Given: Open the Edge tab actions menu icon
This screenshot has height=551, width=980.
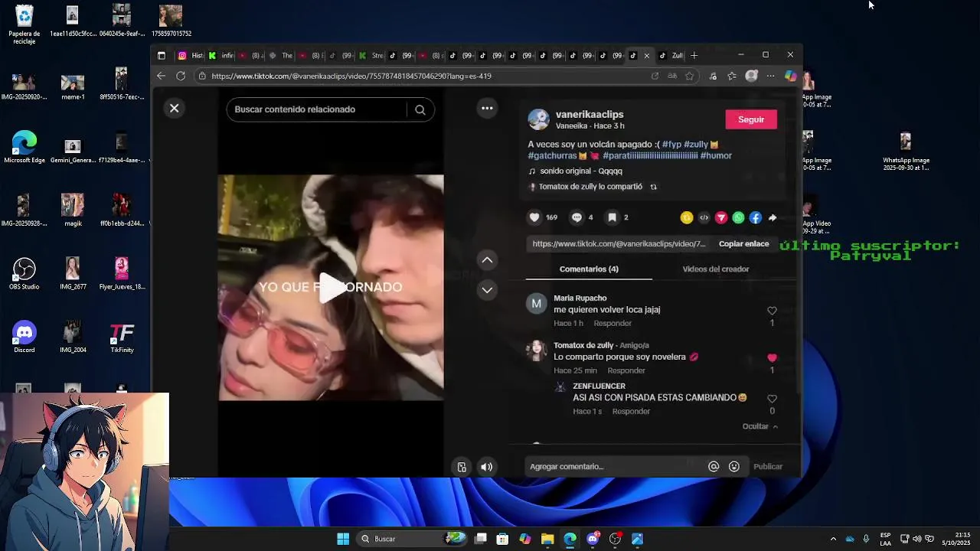Looking at the screenshot, I should (x=162, y=55).
